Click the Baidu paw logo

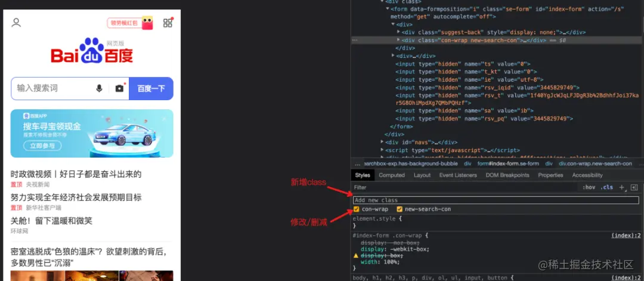click(x=92, y=51)
